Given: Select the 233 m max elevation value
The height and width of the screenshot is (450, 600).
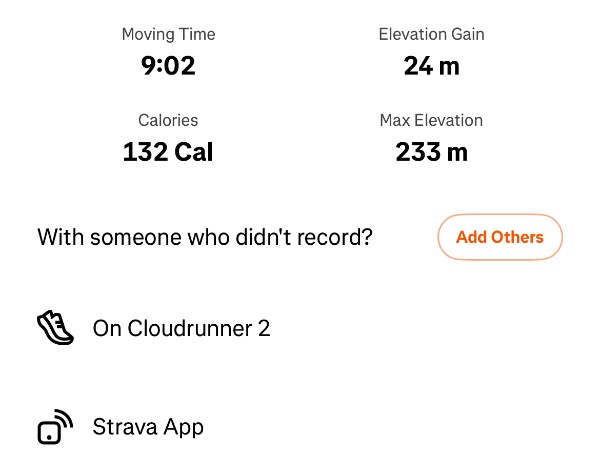Looking at the screenshot, I should click(x=431, y=152).
